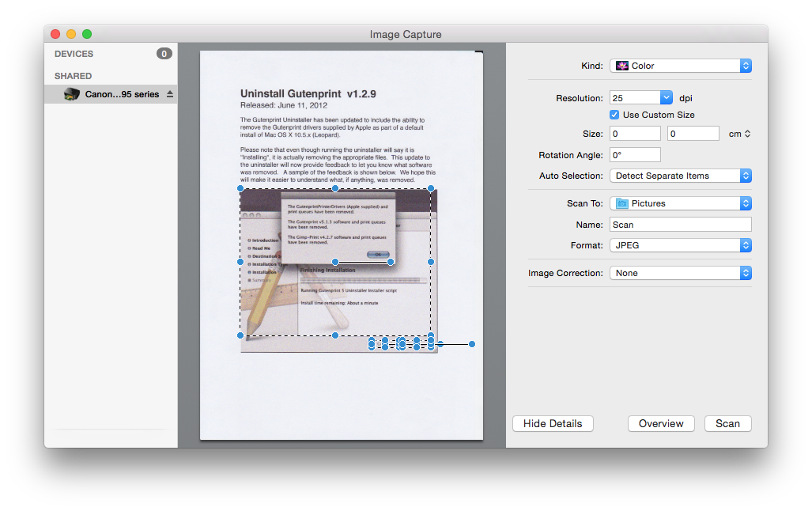Close the Image Capture window
The height and width of the screenshot is (511, 812).
(55, 34)
